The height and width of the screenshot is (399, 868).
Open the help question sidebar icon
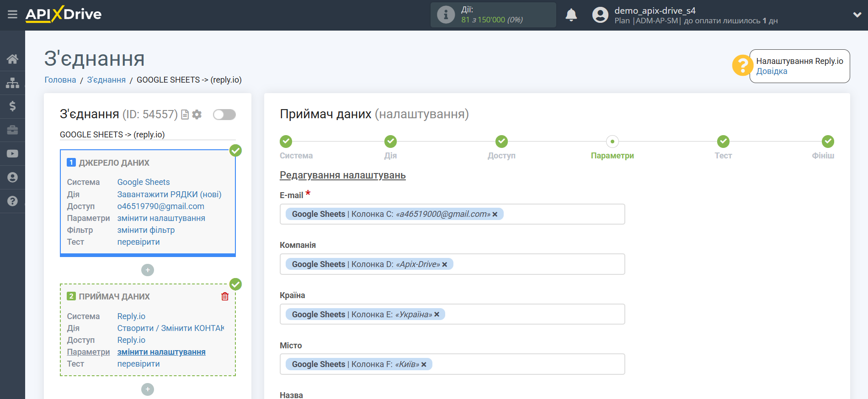click(x=12, y=201)
